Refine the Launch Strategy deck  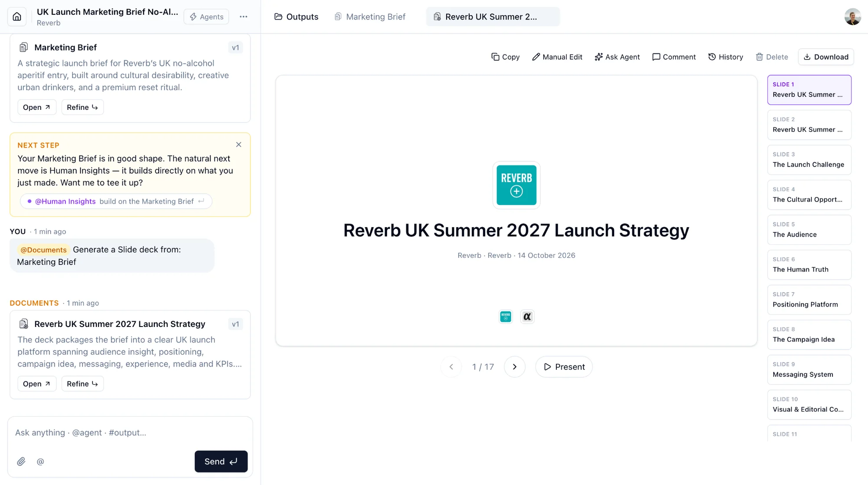pos(82,384)
